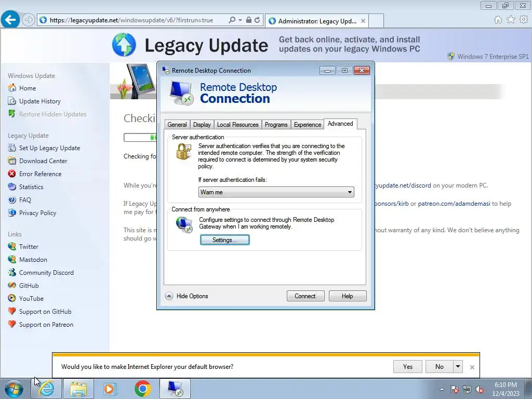Viewport: 532px width, 399px height.
Task: Refresh the page with reload icon
Action: 257,20
